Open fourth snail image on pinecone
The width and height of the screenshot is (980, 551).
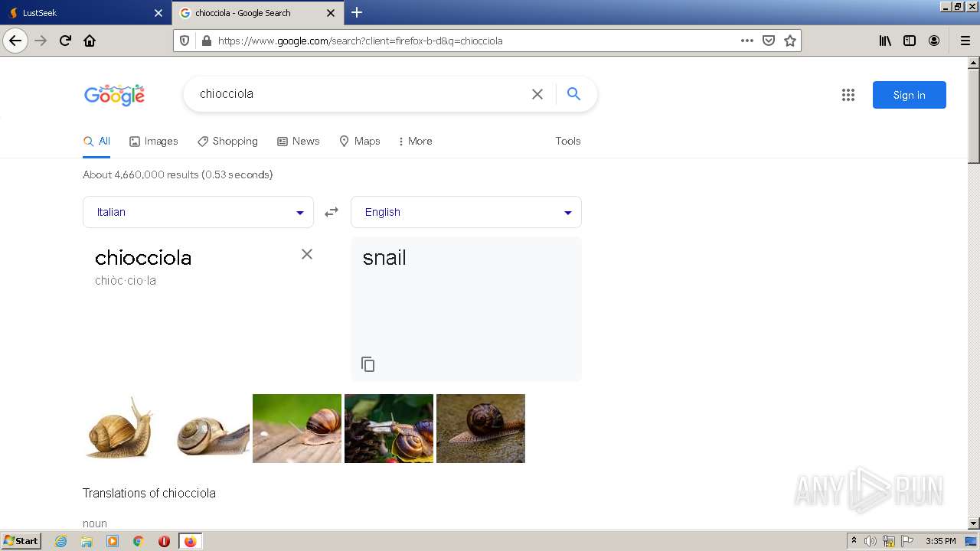pyautogui.click(x=389, y=429)
